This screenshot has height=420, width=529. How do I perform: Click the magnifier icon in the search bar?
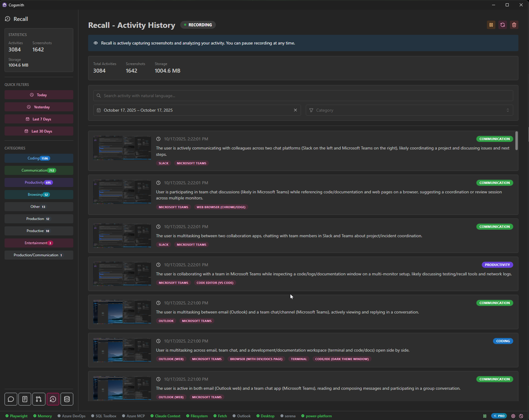point(99,96)
